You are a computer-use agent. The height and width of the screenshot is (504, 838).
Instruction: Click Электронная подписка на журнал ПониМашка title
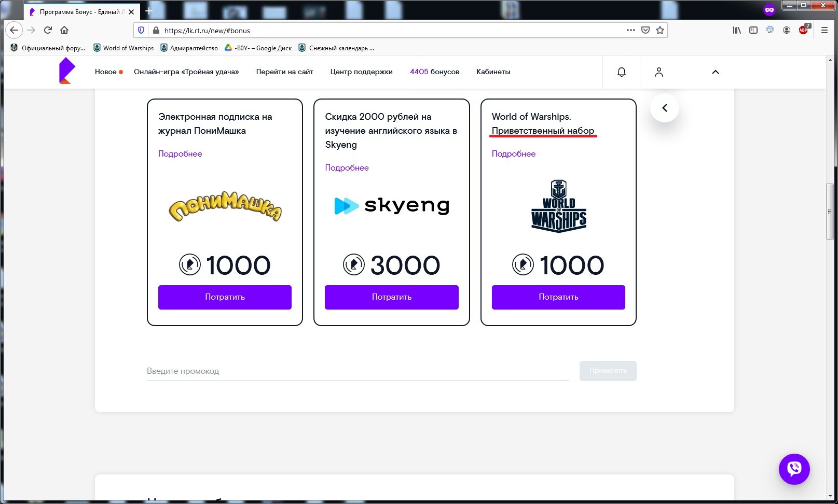[215, 123]
